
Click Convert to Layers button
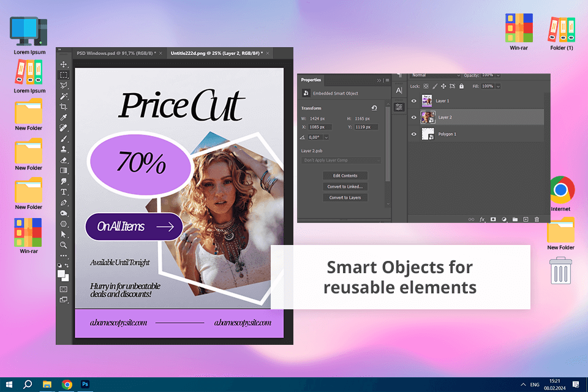click(x=345, y=198)
